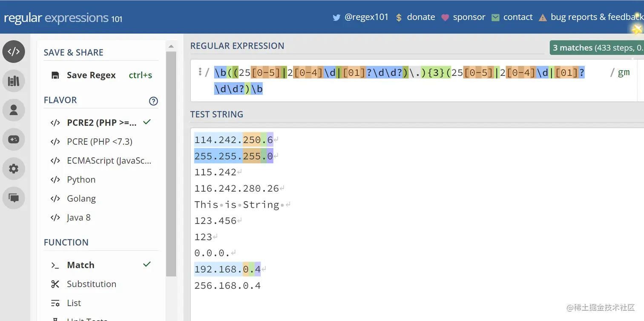Open the @regex101 Twitter link
The height and width of the screenshot is (321, 644).
click(360, 17)
